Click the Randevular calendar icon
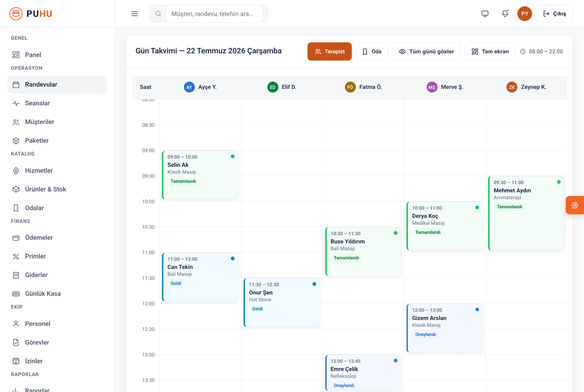Image resolution: width=584 pixels, height=392 pixels. (16, 84)
